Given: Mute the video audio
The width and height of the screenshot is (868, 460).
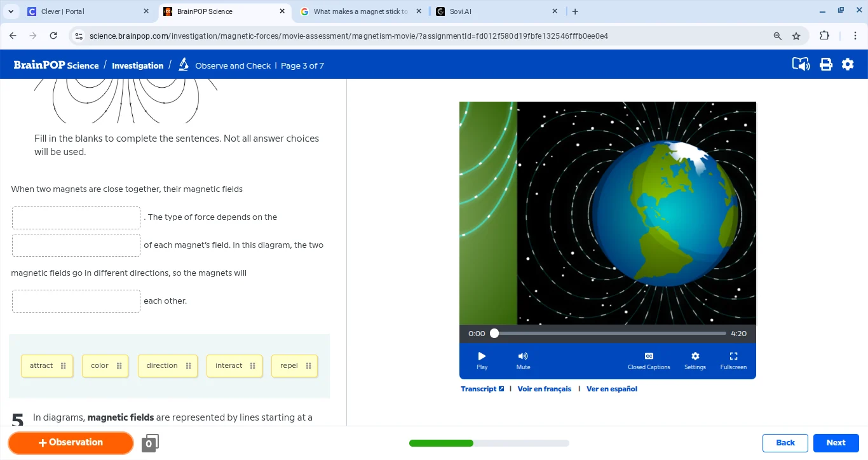Looking at the screenshot, I should (x=523, y=360).
